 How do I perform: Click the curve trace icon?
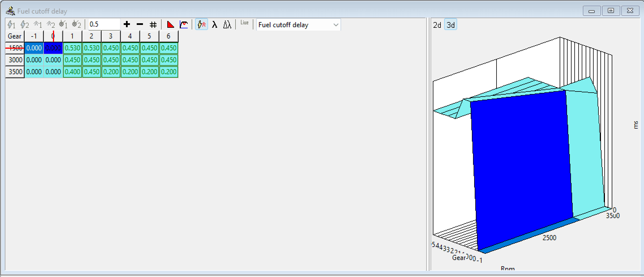(184, 24)
